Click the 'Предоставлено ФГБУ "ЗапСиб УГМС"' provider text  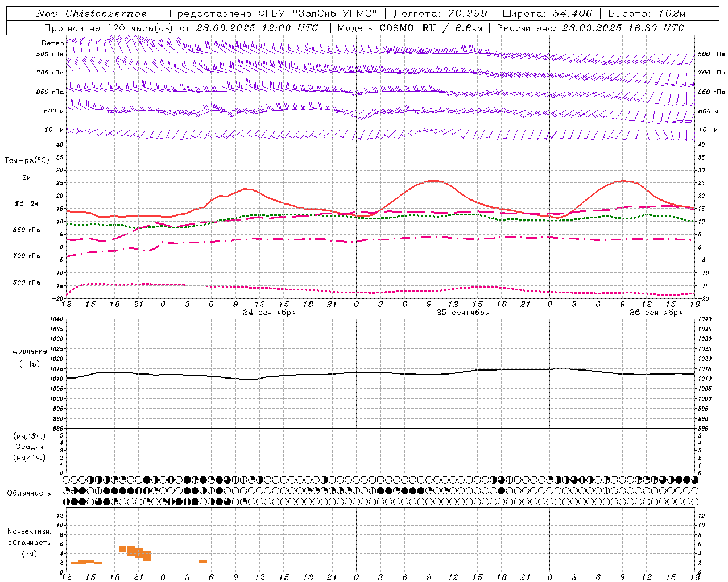click(274, 14)
